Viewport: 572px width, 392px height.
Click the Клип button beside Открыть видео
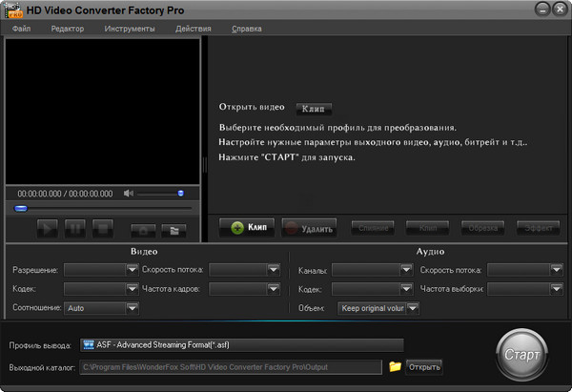click(313, 109)
